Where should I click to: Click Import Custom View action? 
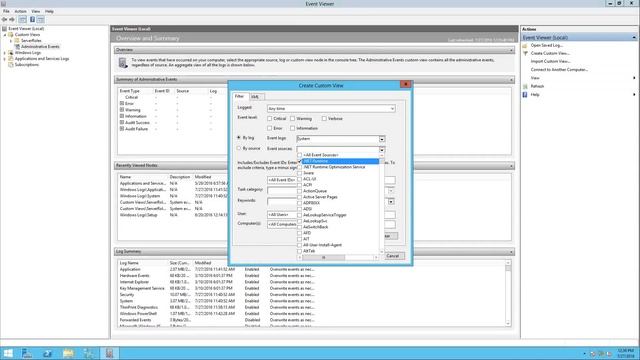tap(550, 61)
